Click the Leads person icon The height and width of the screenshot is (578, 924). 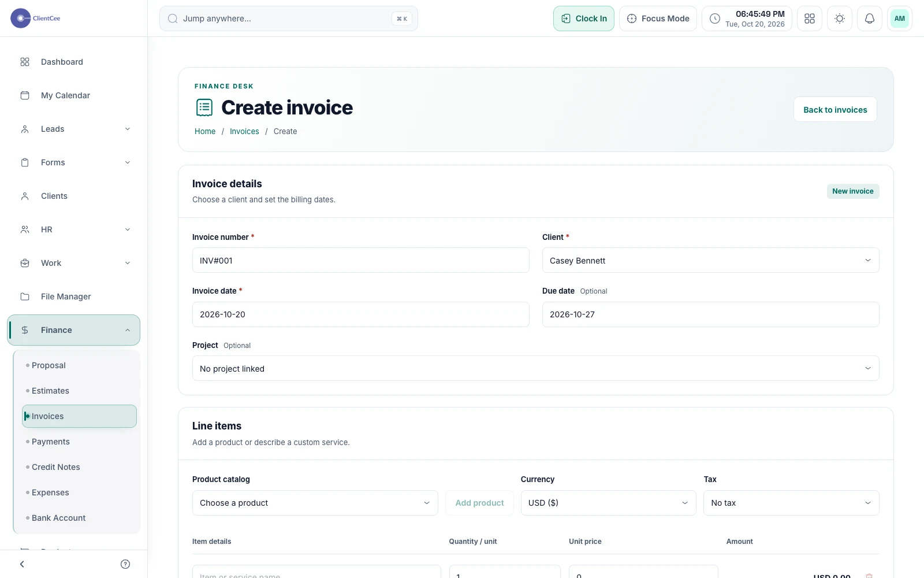(25, 129)
